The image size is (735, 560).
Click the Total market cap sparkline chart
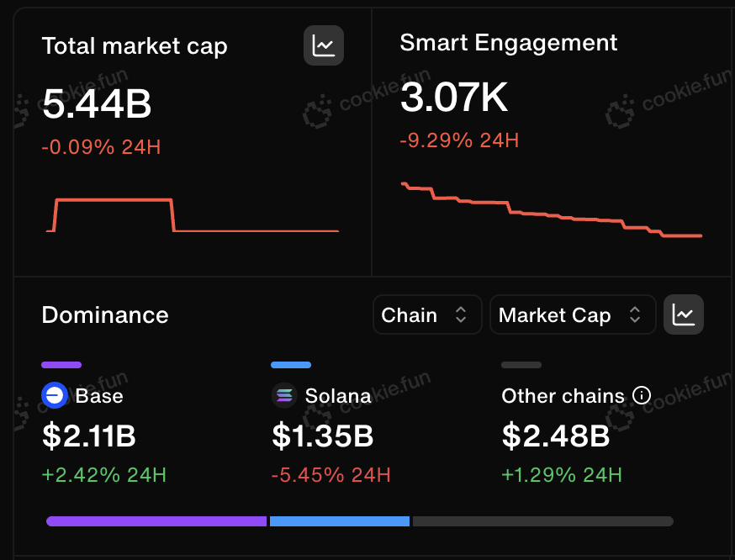(x=193, y=215)
